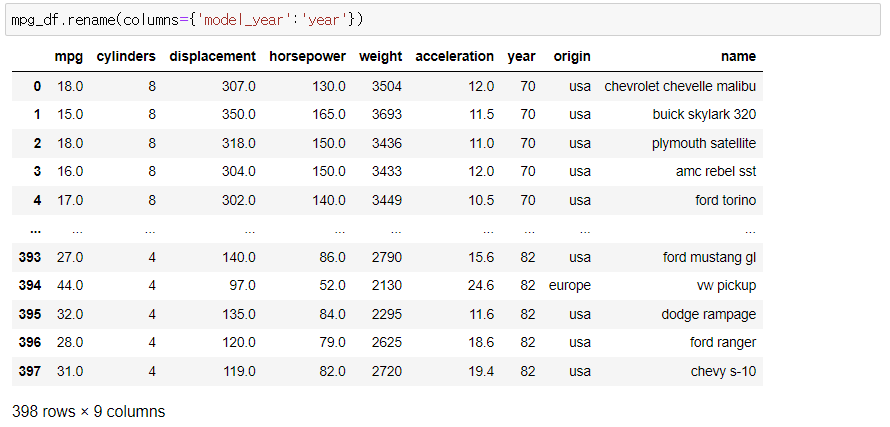The width and height of the screenshot is (890, 427).
Task: Click the name column header
Action: click(x=738, y=57)
